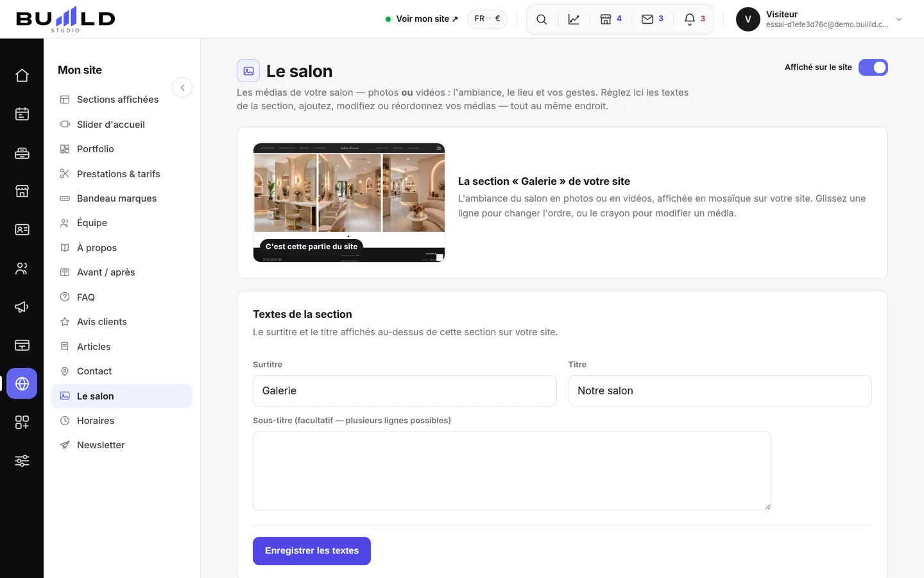924x578 pixels.
Task: Open the calendar icon in left rail
Action: click(22, 114)
